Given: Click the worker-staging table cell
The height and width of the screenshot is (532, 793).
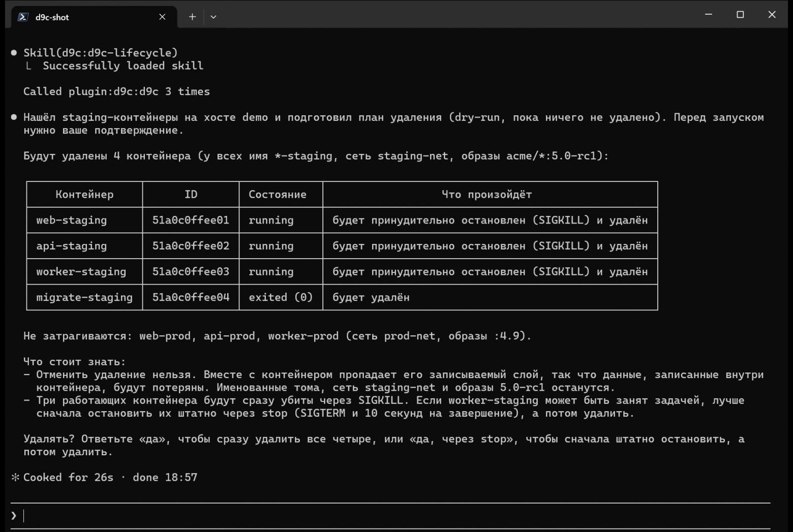Looking at the screenshot, I should [x=84, y=271].
